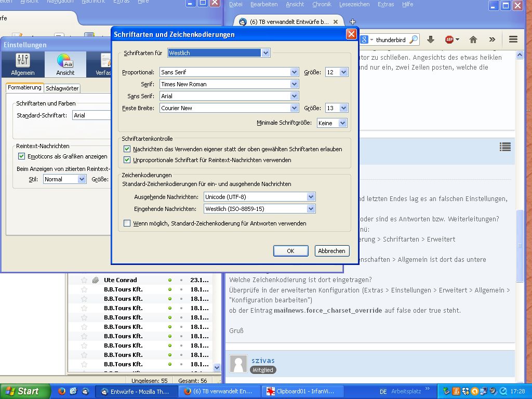
Task: Switch to the Schlagwörter tab
Action: 62,88
